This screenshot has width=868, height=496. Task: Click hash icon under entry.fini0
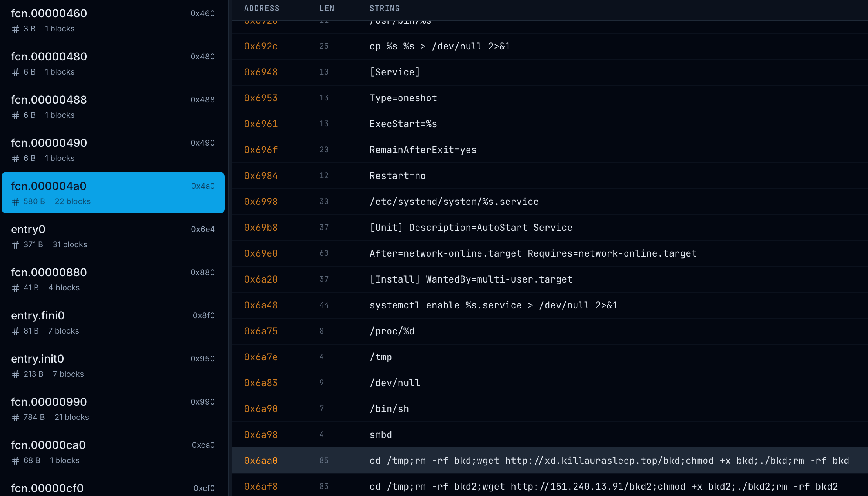point(16,331)
